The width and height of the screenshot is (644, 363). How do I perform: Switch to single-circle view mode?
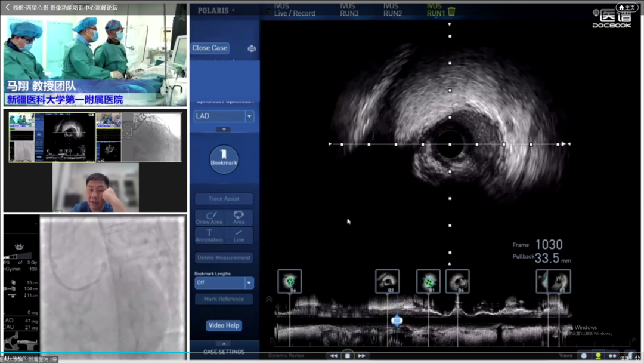coord(584,356)
